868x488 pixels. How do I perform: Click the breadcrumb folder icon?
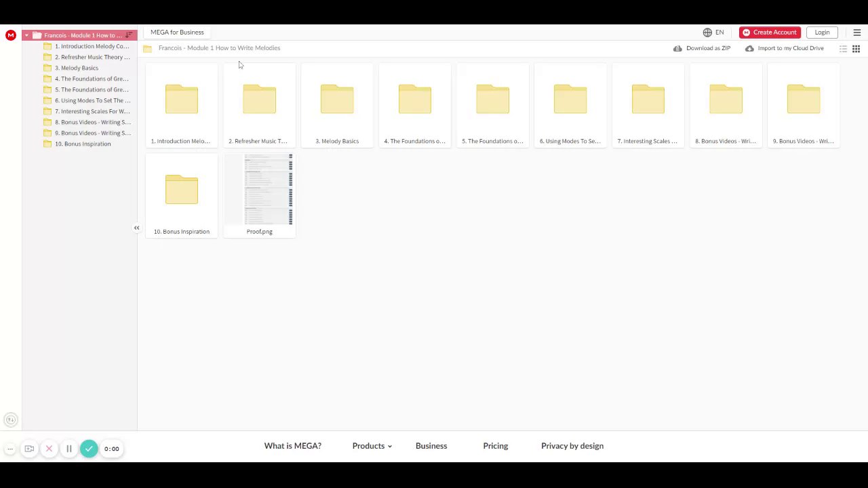(x=147, y=49)
